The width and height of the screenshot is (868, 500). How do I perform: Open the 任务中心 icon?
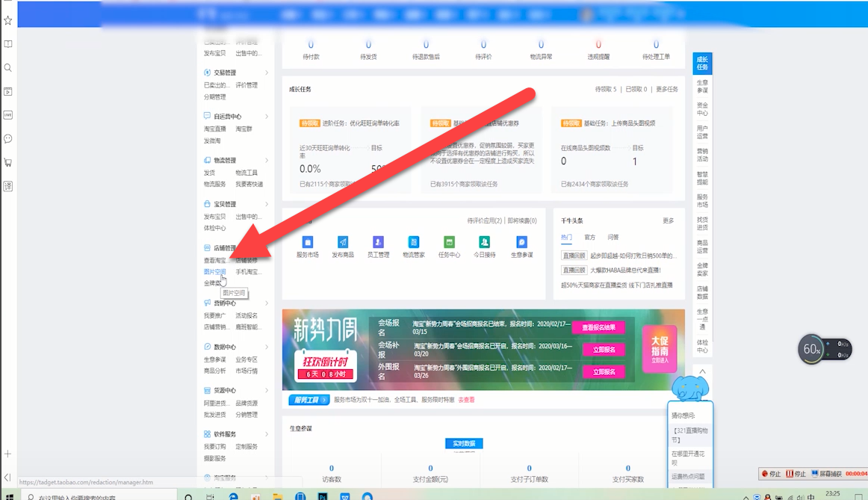pyautogui.click(x=449, y=242)
